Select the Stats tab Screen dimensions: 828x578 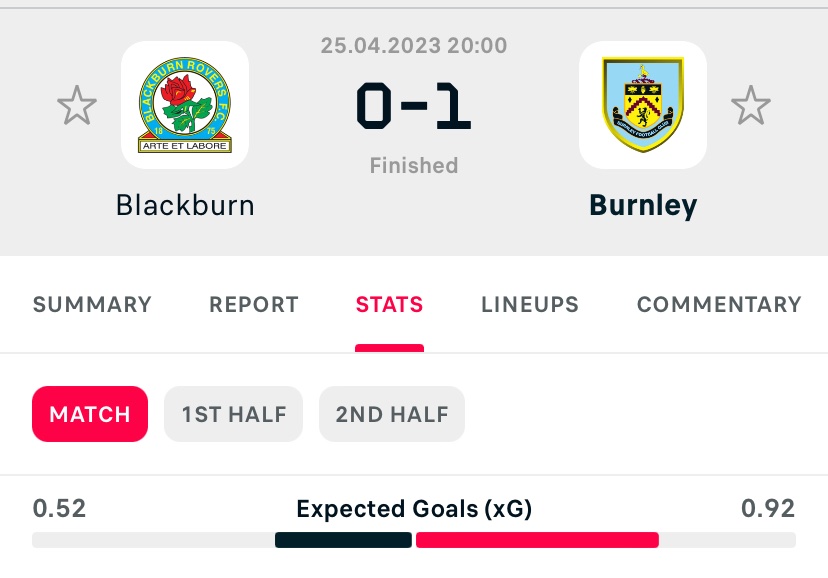389,305
